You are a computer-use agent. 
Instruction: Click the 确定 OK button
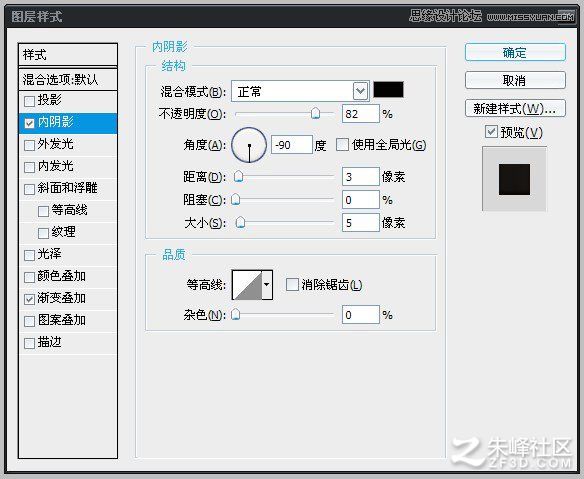coord(515,52)
